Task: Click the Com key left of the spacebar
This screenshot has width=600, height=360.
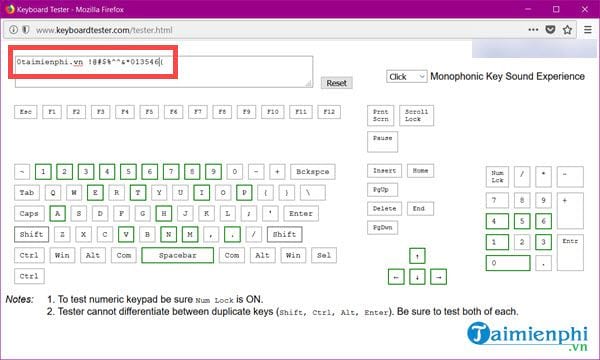Action: pos(124,255)
